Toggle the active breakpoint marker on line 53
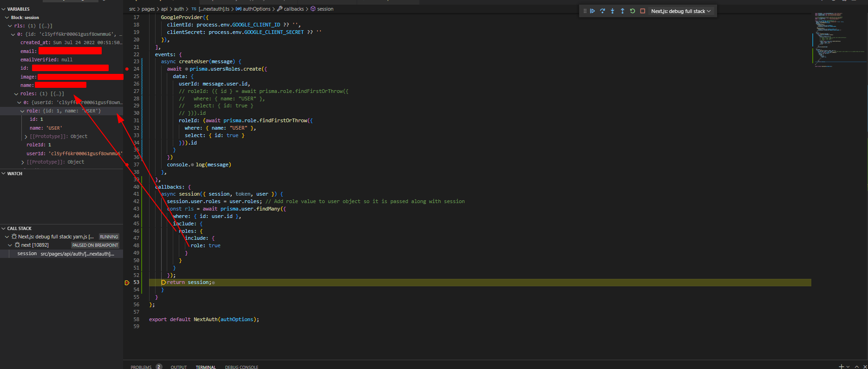 point(127,283)
